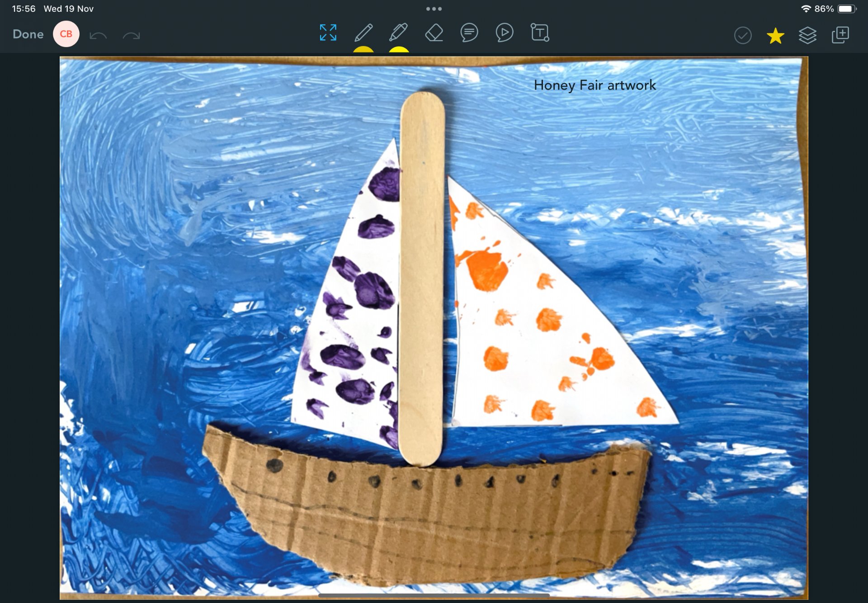The image size is (868, 603).
Task: Undo the last action
Action: coord(98,35)
